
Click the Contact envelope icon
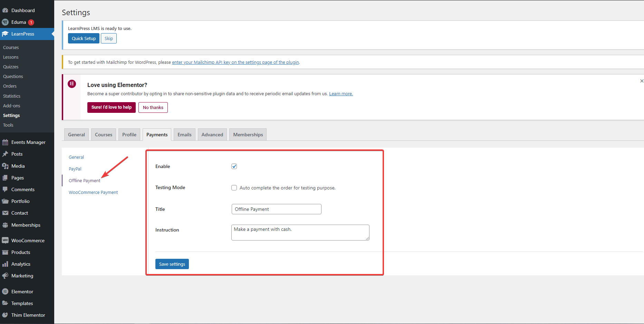[5, 213]
